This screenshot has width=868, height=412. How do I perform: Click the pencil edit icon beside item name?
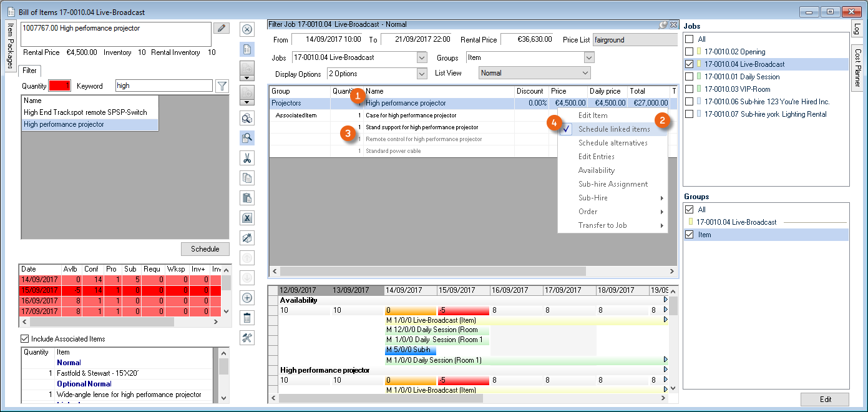221,28
